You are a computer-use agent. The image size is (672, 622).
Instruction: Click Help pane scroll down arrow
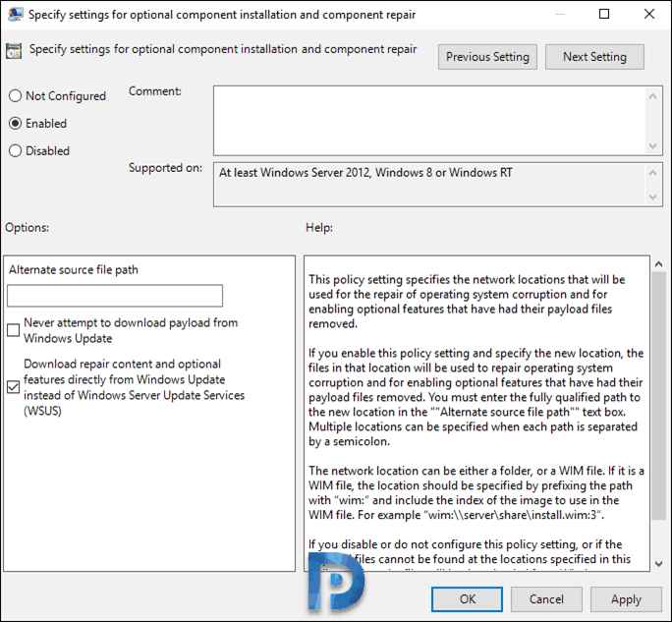click(658, 564)
